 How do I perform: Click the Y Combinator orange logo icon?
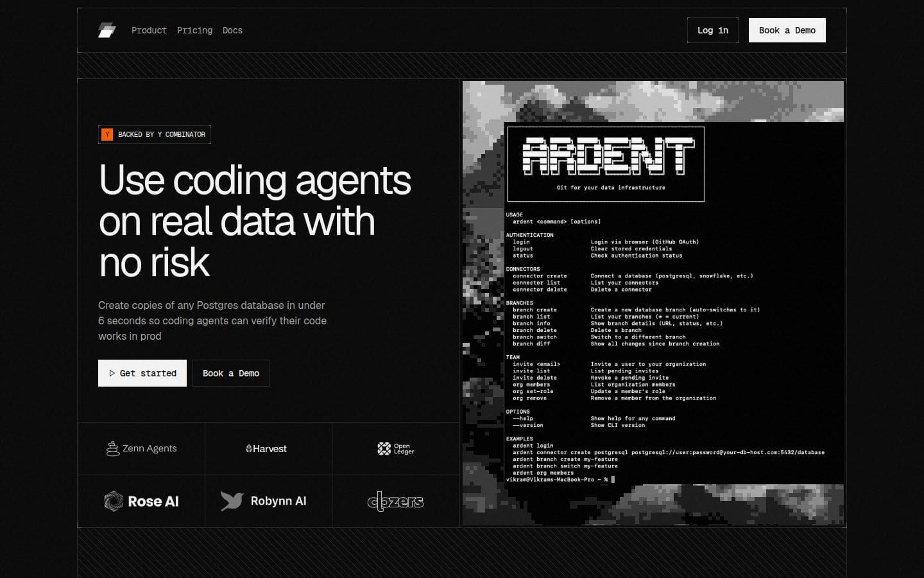[107, 134]
